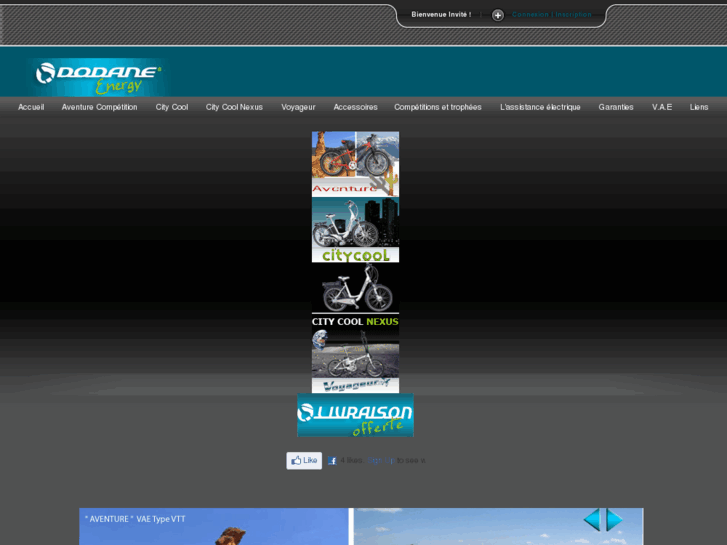
Task: Open the Voyageur menu item
Action: coord(298,107)
